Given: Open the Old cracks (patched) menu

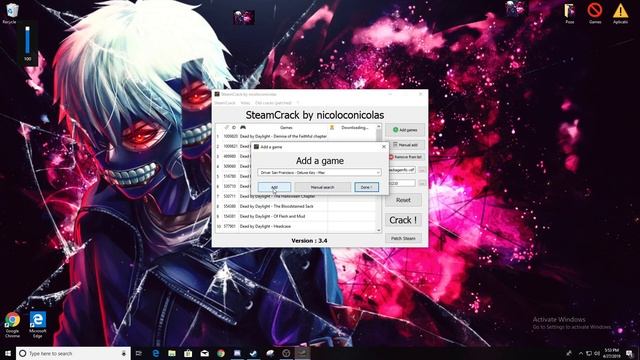Looking at the screenshot, I should click(273, 103).
